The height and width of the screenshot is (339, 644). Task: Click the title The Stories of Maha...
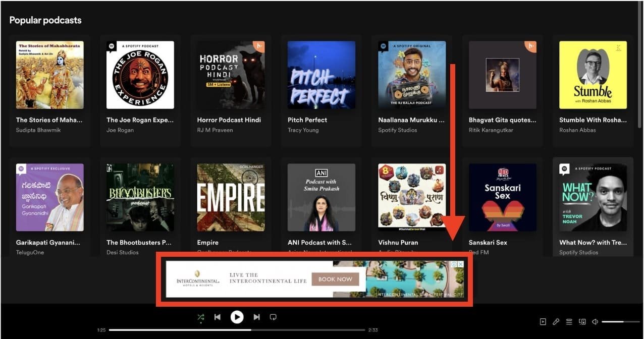[49, 120]
